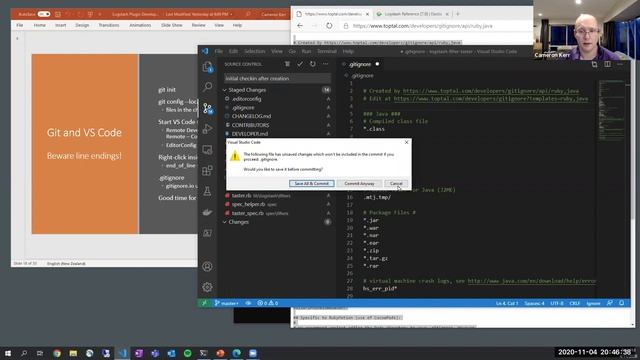Click the remote window indicator in status bar
640x360 pixels.
(x=204, y=303)
